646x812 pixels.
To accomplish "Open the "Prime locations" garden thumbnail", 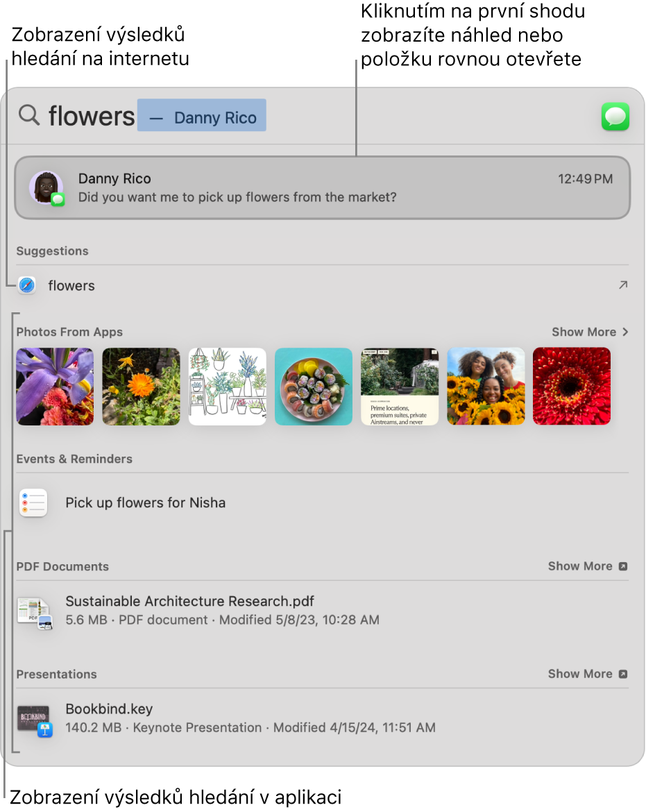I will (x=400, y=387).
